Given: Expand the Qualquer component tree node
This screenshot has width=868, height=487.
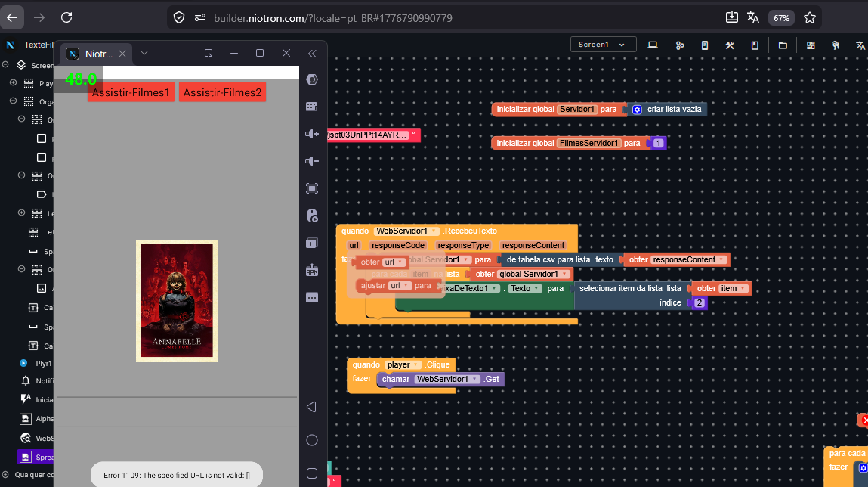Looking at the screenshot, I should (x=5, y=475).
